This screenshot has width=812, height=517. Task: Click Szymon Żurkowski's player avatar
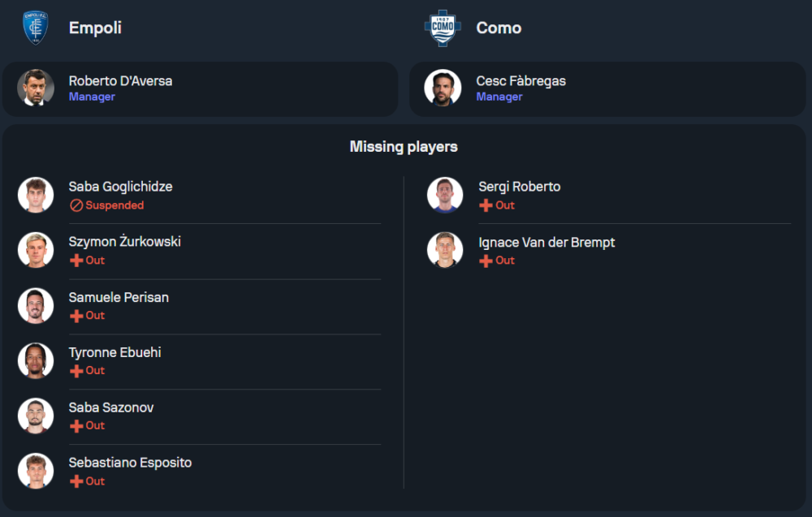36,250
